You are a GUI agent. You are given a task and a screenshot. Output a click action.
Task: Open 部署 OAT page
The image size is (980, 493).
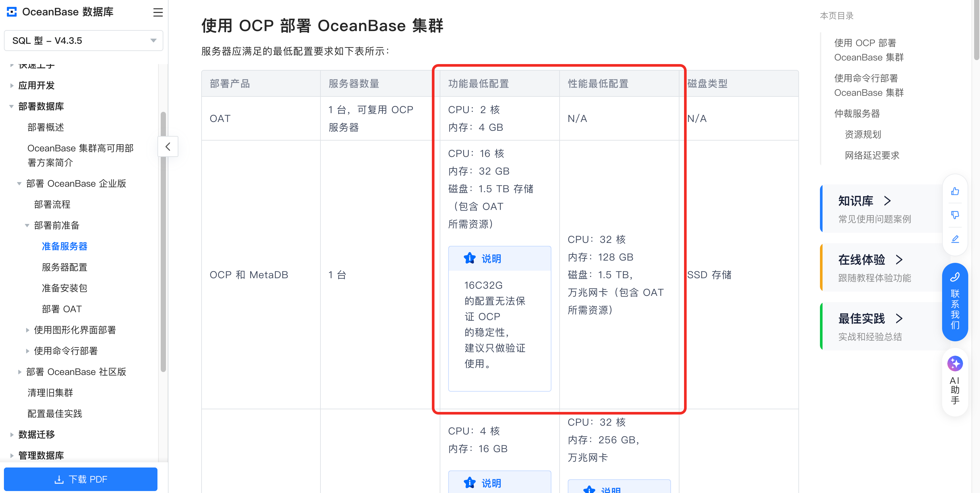tap(62, 309)
